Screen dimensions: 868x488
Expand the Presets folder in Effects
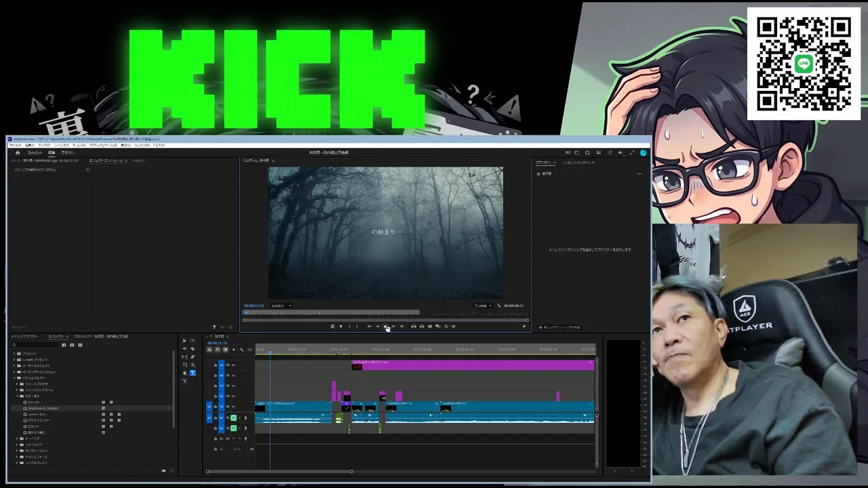pyautogui.click(x=14, y=354)
